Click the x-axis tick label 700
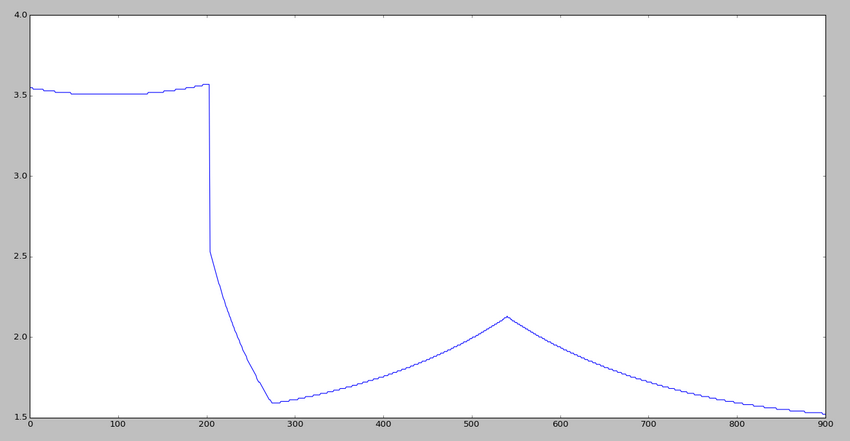 coord(648,426)
